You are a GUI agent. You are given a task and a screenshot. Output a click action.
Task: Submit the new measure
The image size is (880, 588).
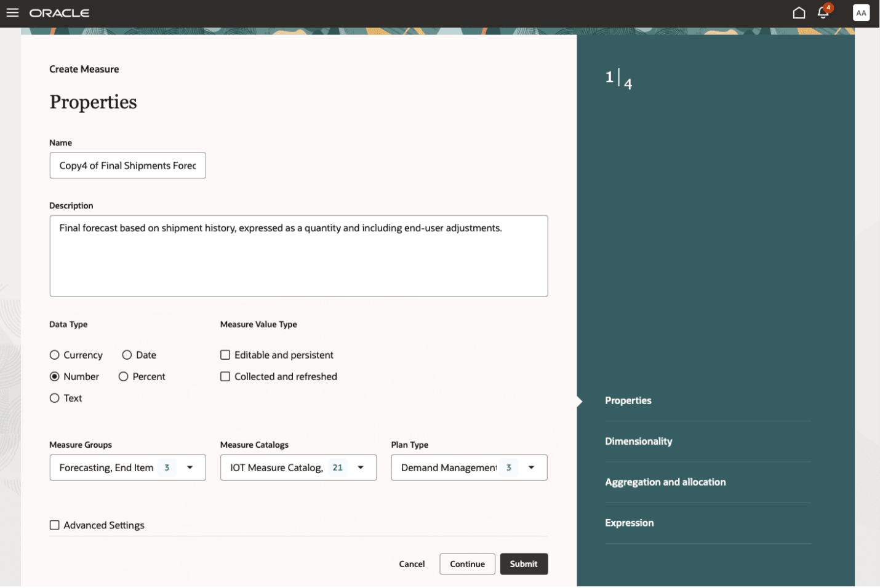[524, 564]
